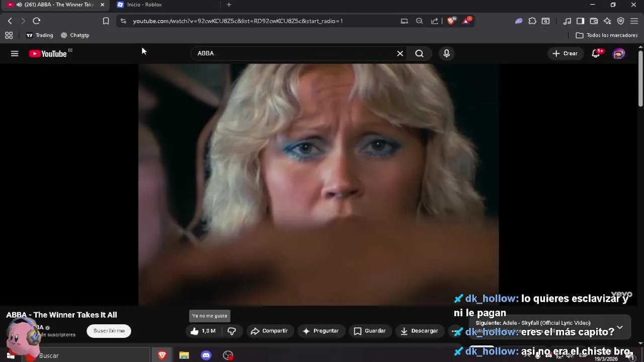Open the browser main menu
The width and height of the screenshot is (644, 362).
pyautogui.click(x=634, y=21)
